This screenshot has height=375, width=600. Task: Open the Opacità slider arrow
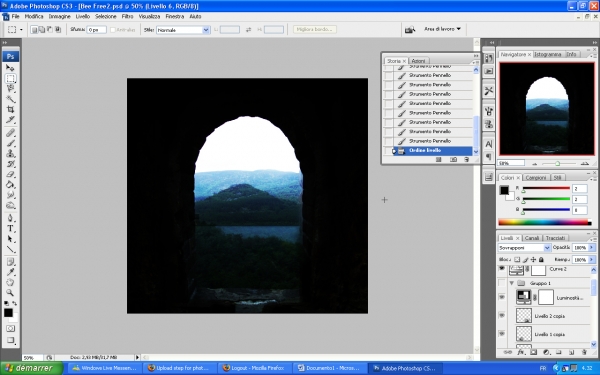tap(592, 248)
